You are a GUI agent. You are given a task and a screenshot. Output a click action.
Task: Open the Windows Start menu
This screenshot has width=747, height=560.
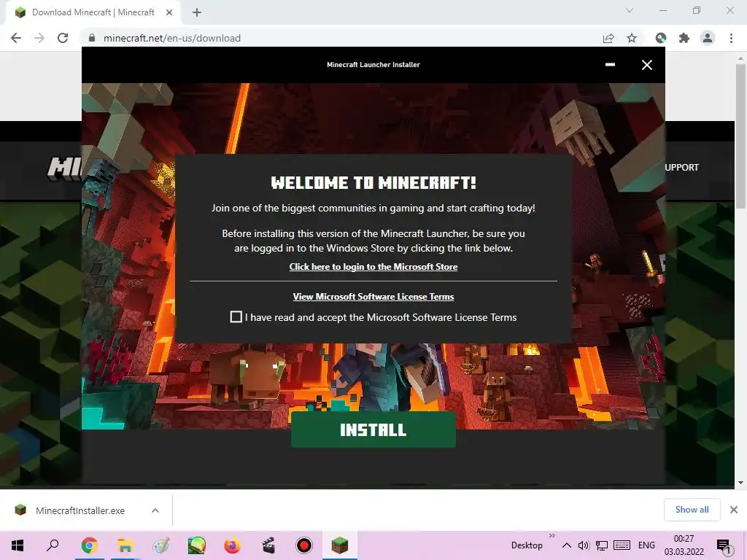(18, 545)
